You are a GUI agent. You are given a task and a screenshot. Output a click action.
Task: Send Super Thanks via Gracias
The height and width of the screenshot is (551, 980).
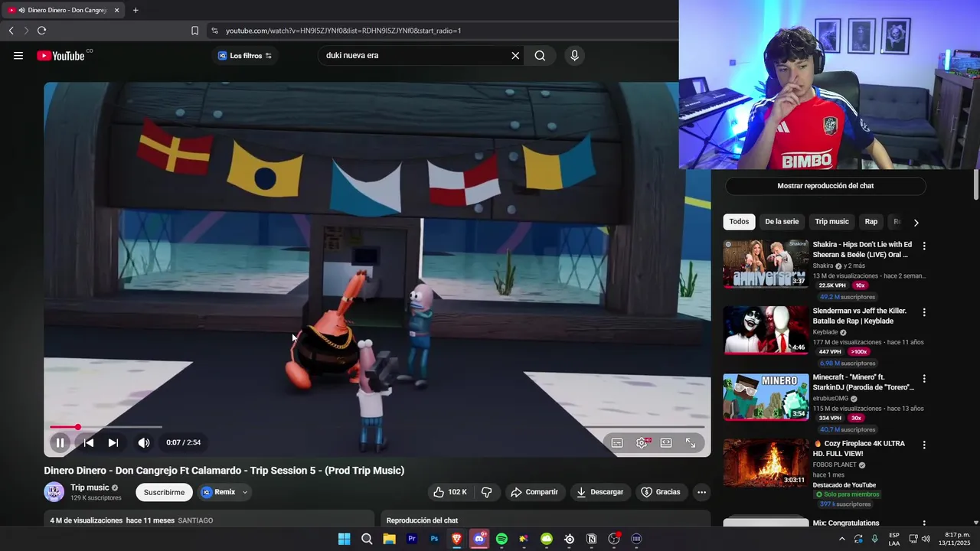pyautogui.click(x=661, y=492)
